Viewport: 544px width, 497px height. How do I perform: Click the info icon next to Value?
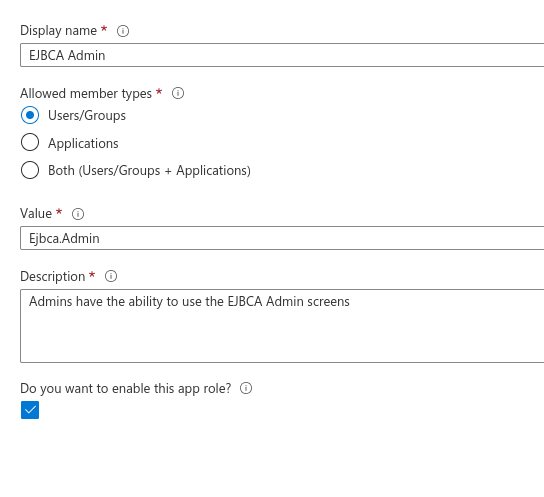pos(78,214)
